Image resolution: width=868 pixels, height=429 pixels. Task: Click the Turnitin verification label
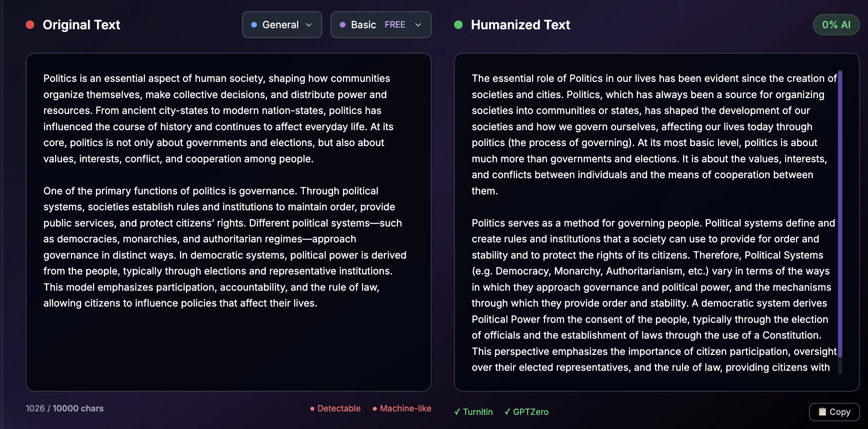click(478, 412)
